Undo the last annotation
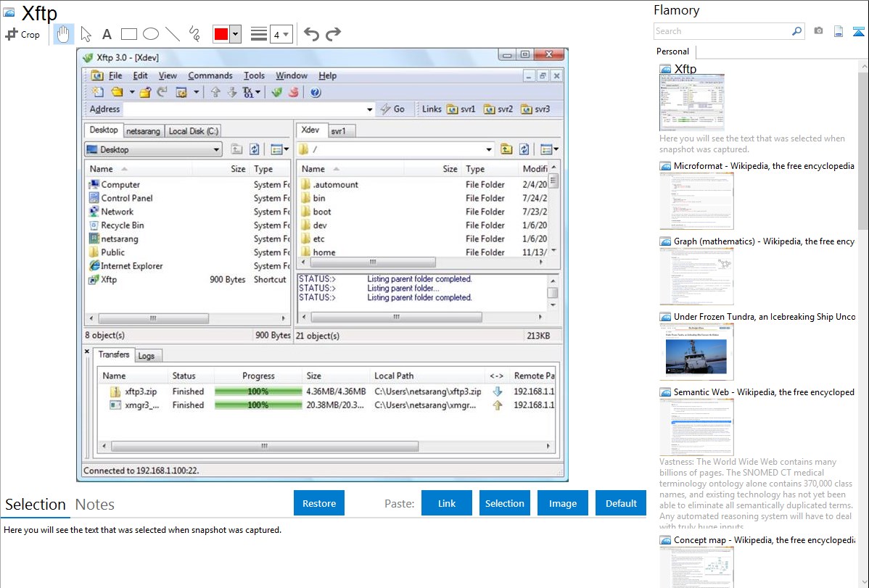Image resolution: width=869 pixels, height=588 pixels. pyautogui.click(x=311, y=34)
